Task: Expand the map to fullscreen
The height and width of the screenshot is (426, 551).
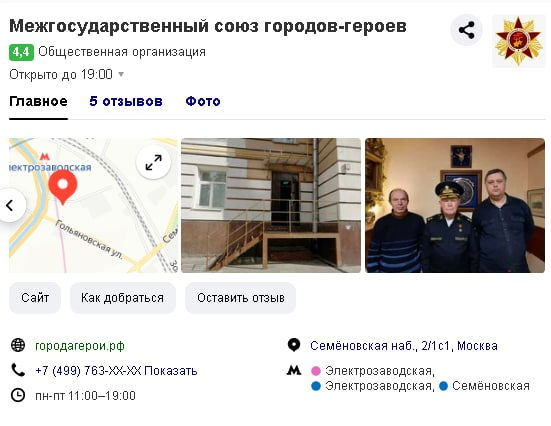Action: (x=154, y=163)
